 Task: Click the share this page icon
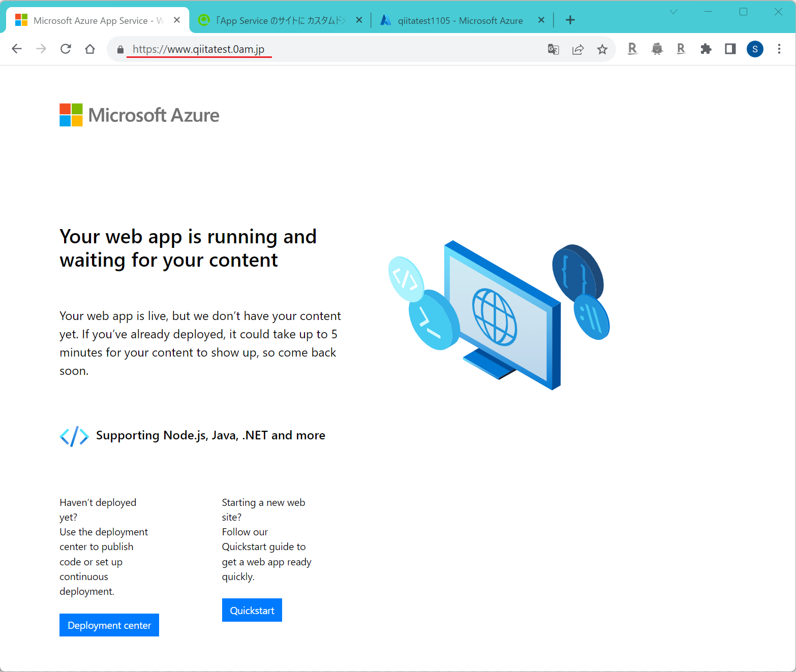click(x=578, y=49)
